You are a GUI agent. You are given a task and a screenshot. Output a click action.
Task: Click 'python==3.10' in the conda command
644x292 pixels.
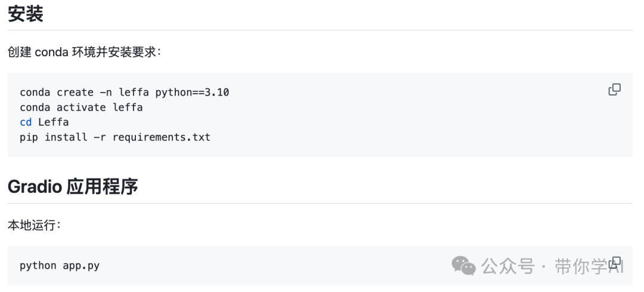coord(192,92)
